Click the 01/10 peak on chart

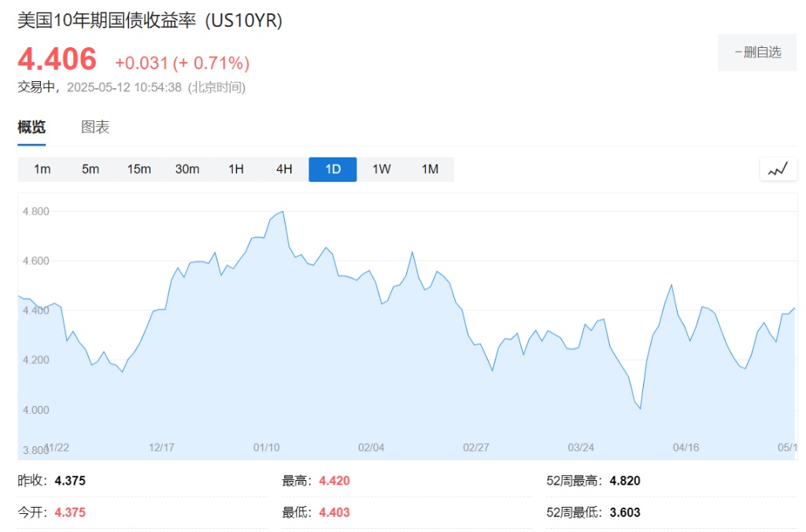282,212
